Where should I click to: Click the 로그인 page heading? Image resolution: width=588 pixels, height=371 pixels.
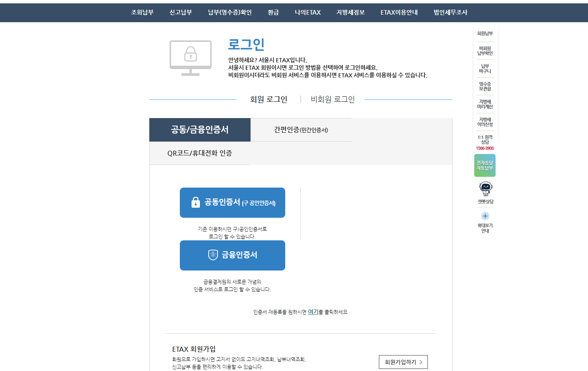[246, 44]
